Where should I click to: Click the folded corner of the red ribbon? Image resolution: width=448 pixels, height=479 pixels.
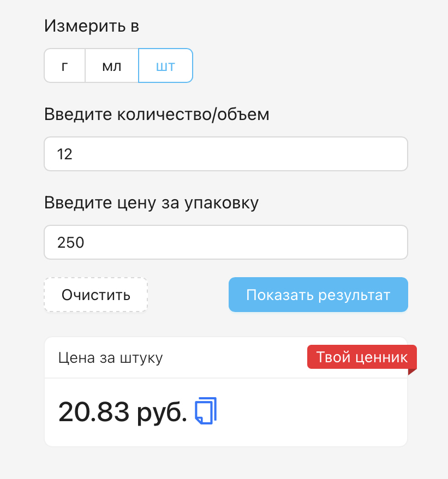412,372
